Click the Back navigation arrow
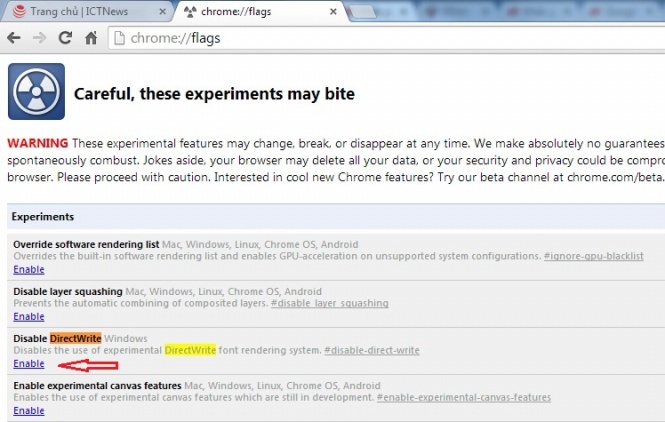Image resolution: width=665 pixels, height=422 pixels. pyautogui.click(x=14, y=39)
